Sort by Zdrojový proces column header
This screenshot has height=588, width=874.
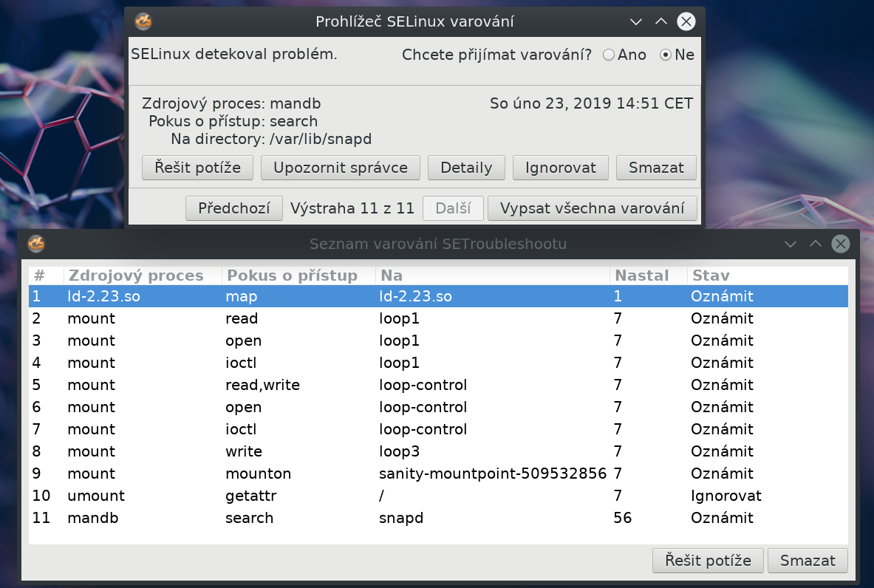[143, 276]
